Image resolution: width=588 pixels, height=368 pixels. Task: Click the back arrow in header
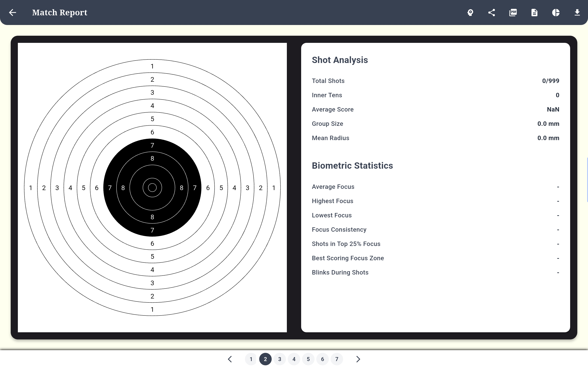pos(12,12)
